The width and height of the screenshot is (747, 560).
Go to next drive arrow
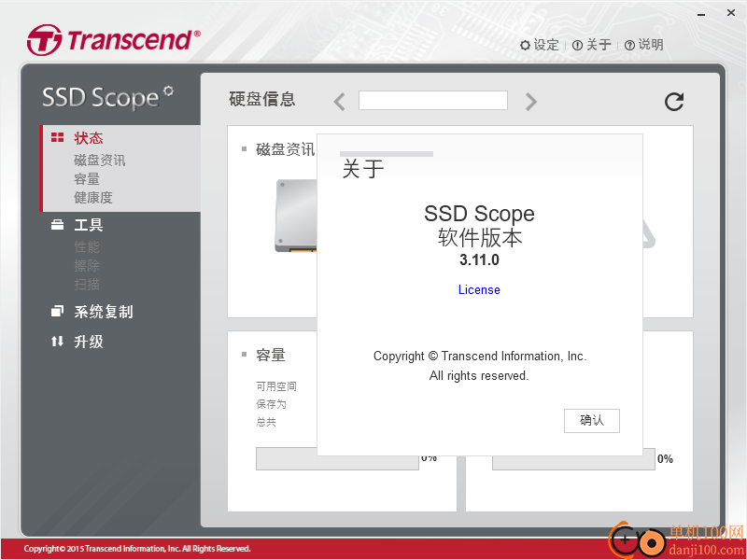point(530,102)
